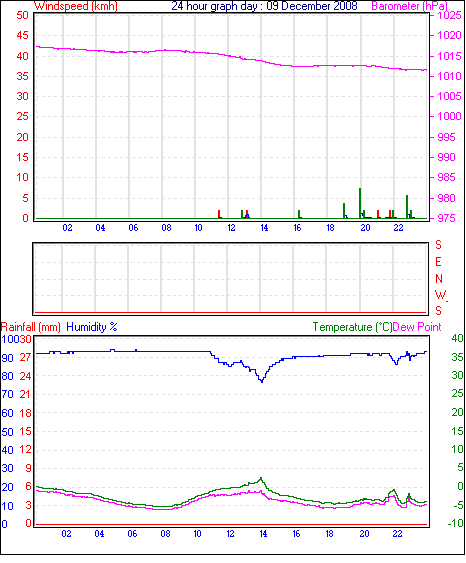Click the 50 windspeed scale value

point(22,15)
